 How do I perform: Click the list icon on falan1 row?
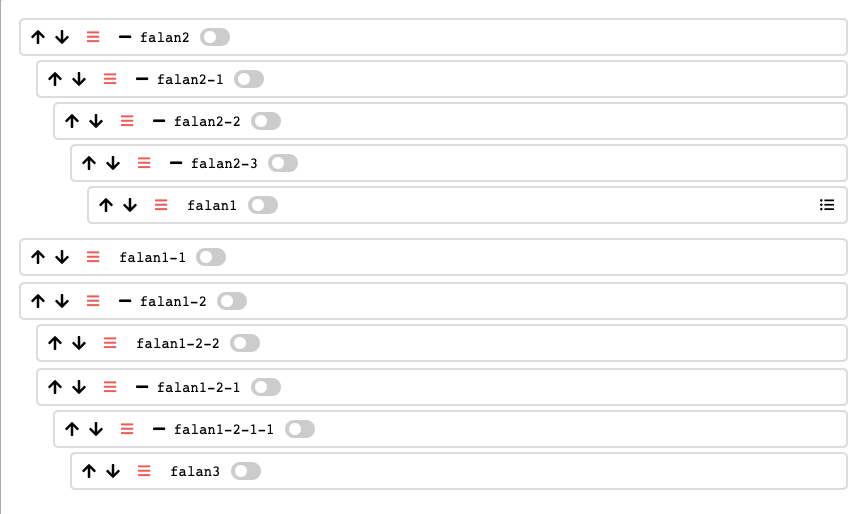click(x=827, y=205)
